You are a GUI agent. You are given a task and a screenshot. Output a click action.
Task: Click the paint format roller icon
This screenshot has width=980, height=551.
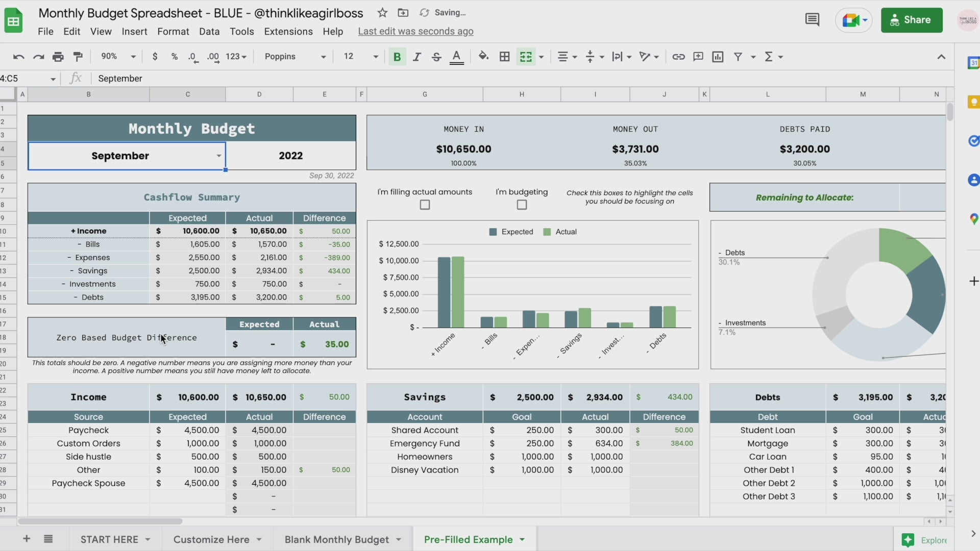tap(78, 57)
